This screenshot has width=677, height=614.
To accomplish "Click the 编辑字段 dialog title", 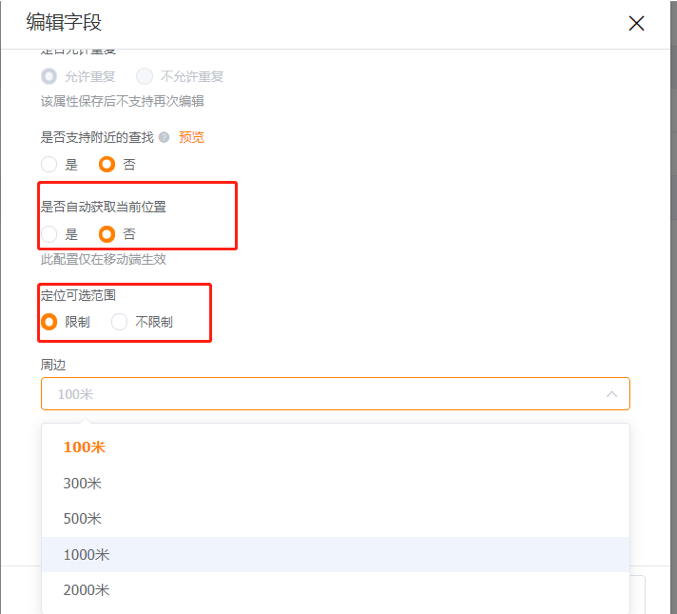I will (x=64, y=22).
